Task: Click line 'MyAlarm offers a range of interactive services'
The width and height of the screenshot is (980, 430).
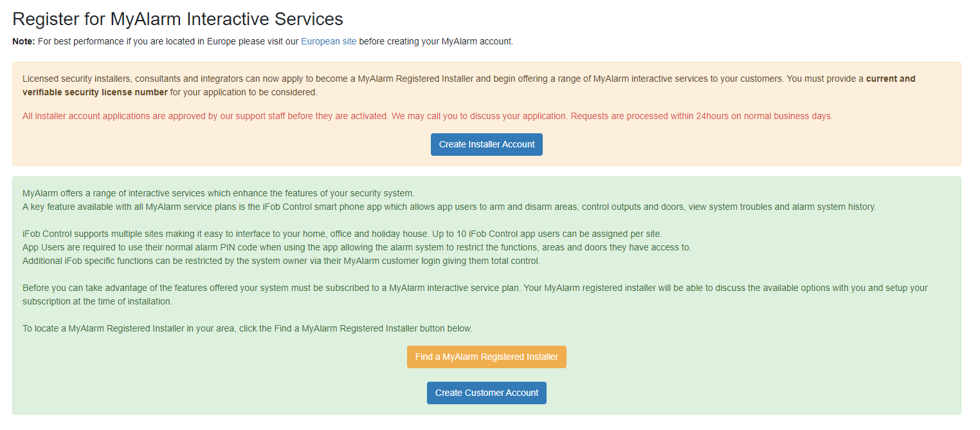Action: point(219,193)
